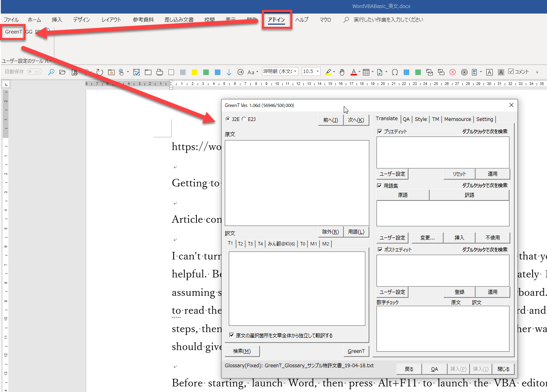Uncheck the プリエディット checkbox
547x392 pixels.
(380, 131)
